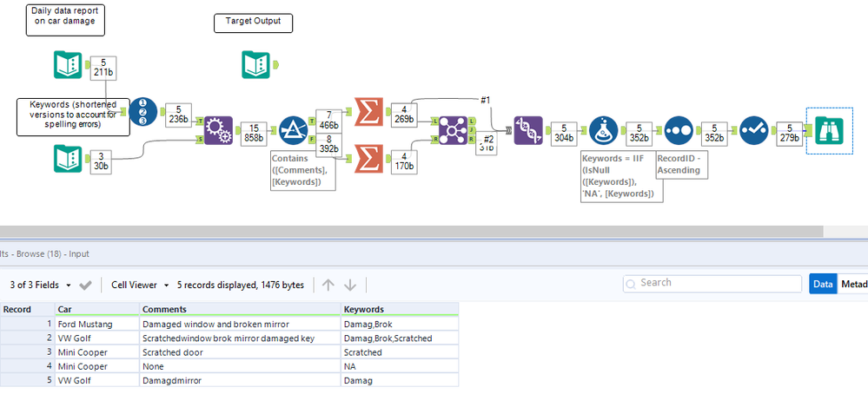This screenshot has width=868, height=394.
Task: Select the 'NA' keywords cell
Action: [400, 366]
